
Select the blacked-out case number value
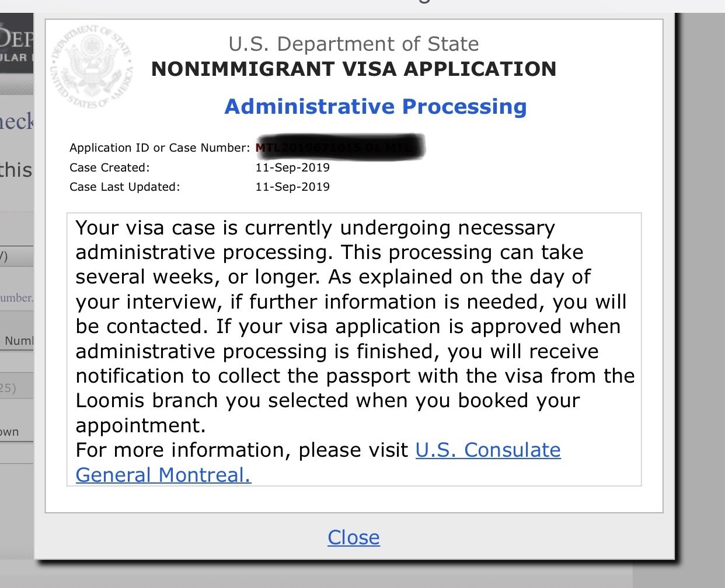(340, 148)
